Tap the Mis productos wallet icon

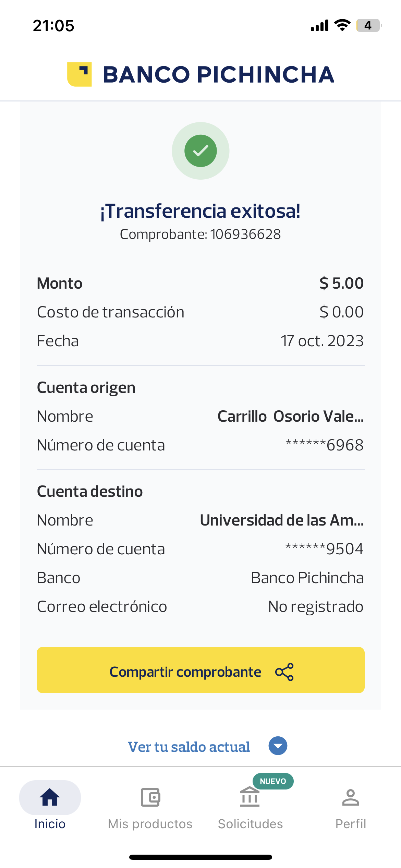[x=150, y=797]
